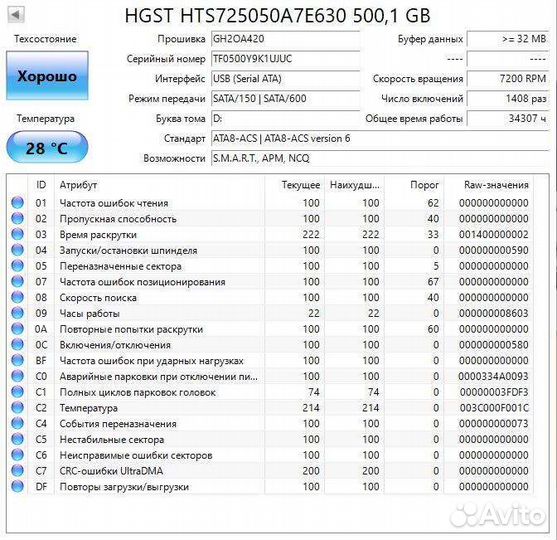Click the status icon for attribute C2
Image resolution: width=557 pixels, height=540 pixels.
pyautogui.click(x=17, y=407)
